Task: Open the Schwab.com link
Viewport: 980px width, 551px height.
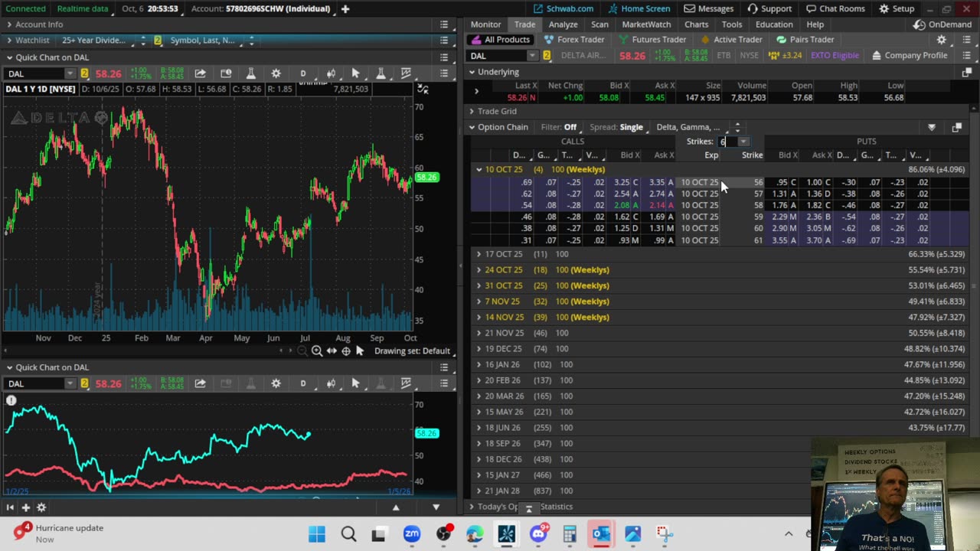Action: tap(563, 8)
